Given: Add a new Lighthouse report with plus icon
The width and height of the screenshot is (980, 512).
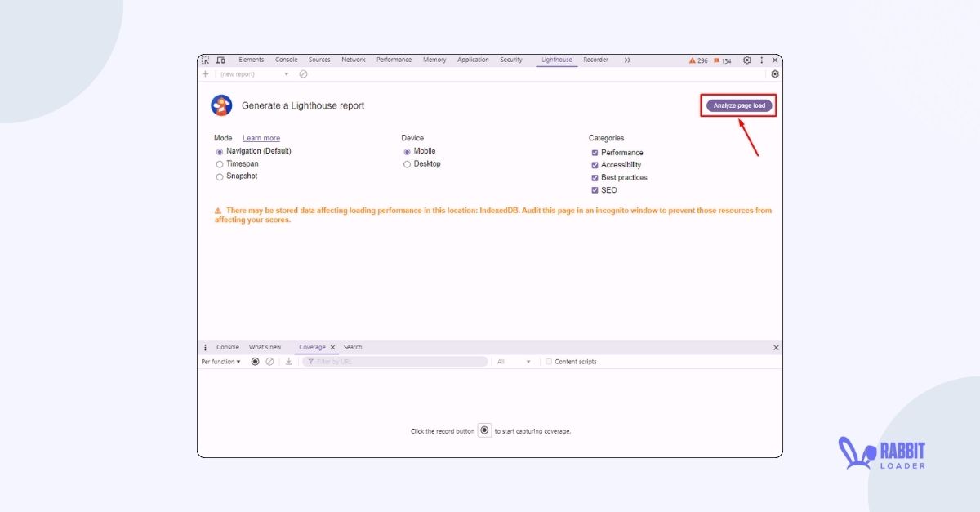Looking at the screenshot, I should pos(206,73).
